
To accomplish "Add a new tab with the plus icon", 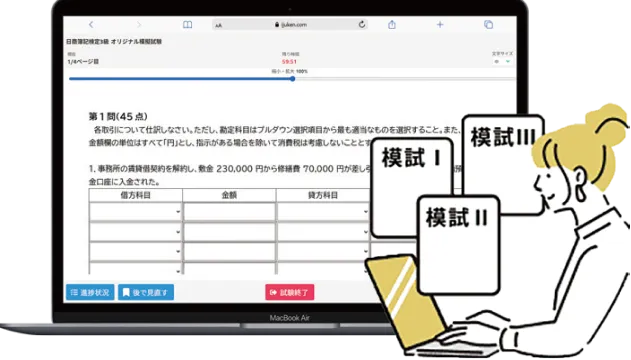I will pyautogui.click(x=440, y=25).
